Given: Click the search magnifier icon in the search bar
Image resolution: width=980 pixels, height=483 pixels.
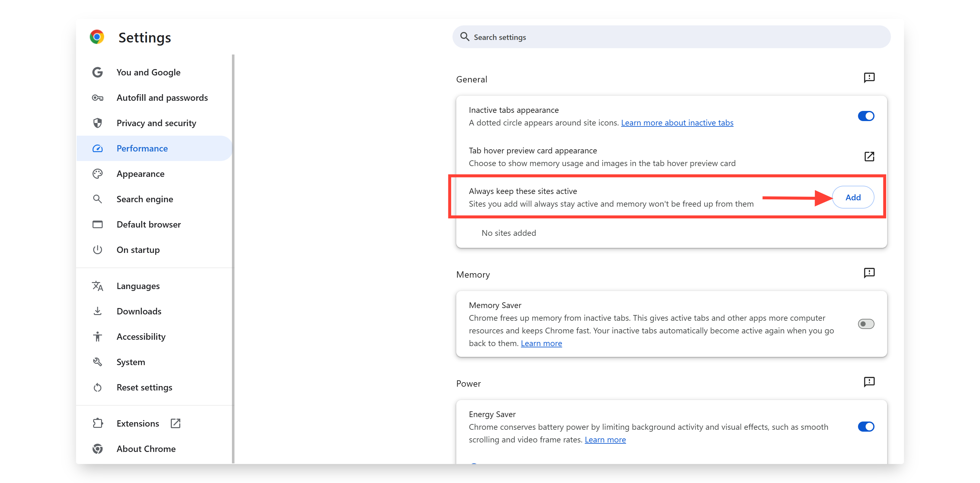Looking at the screenshot, I should coord(464,37).
